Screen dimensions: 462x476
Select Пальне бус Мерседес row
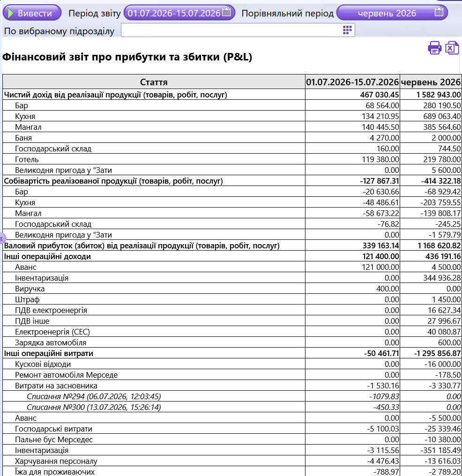point(232,439)
